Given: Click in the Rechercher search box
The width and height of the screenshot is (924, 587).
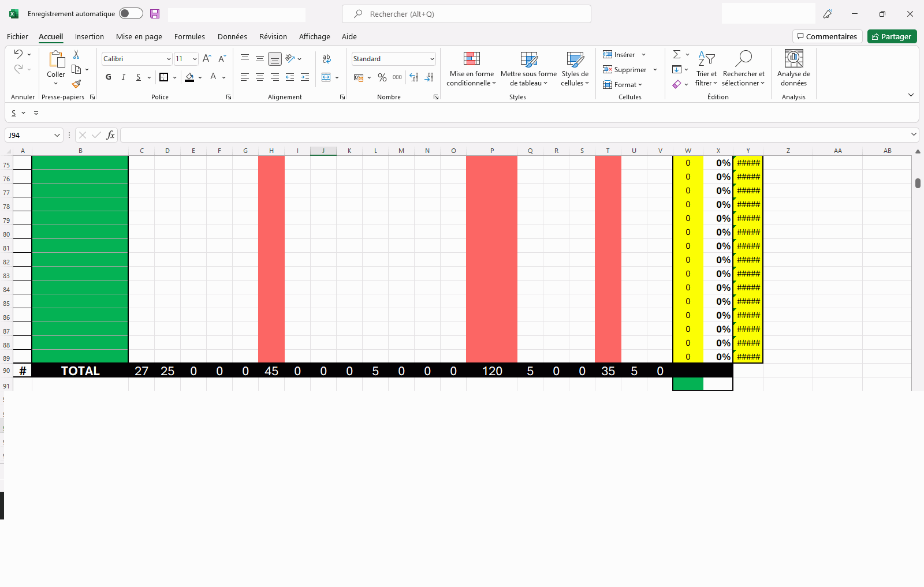Looking at the screenshot, I should click(x=467, y=14).
